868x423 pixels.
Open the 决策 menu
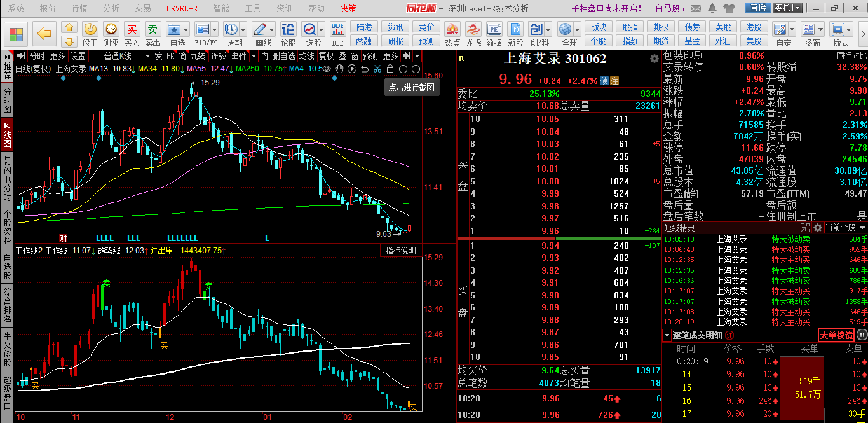click(x=348, y=8)
